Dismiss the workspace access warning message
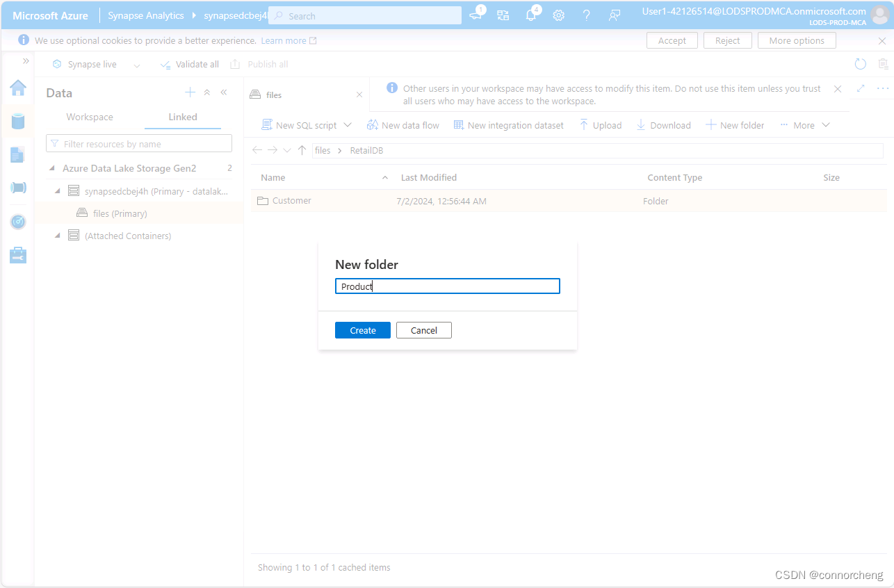This screenshot has height=588, width=894. coord(838,89)
